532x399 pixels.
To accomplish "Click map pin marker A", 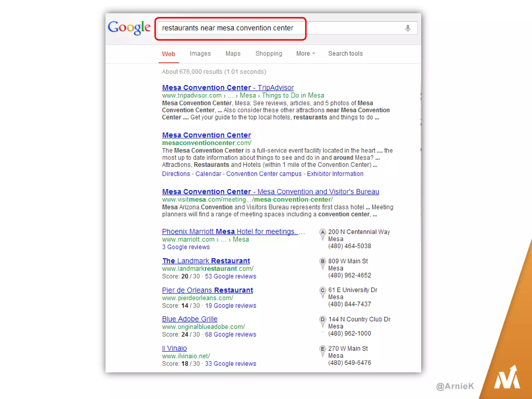I will (x=322, y=233).
